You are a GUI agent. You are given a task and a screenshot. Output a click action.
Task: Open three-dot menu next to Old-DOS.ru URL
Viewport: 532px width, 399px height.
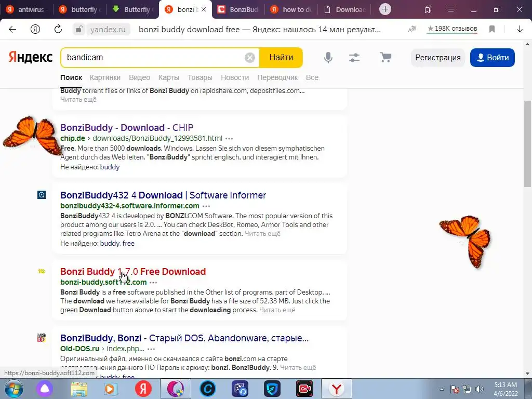(x=151, y=349)
